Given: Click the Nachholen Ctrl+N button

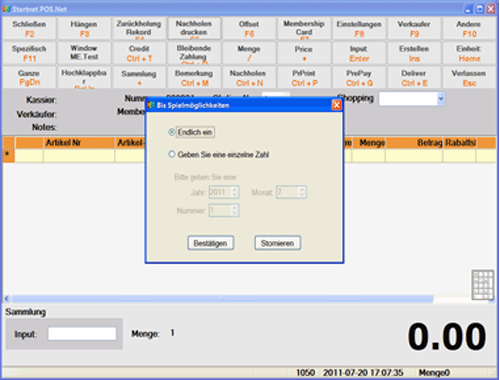Looking at the screenshot, I should pyautogui.click(x=249, y=77).
